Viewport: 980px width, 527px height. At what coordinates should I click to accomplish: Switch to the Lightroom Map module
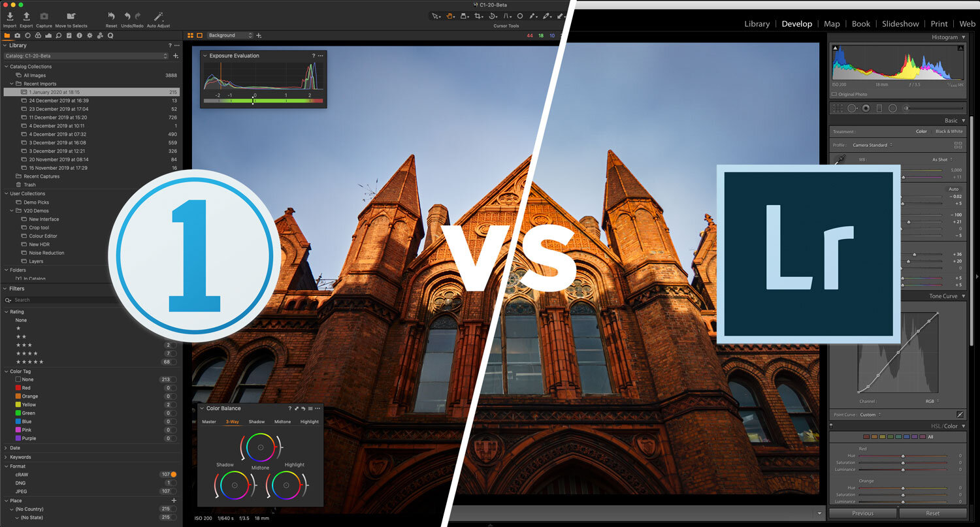(832, 24)
